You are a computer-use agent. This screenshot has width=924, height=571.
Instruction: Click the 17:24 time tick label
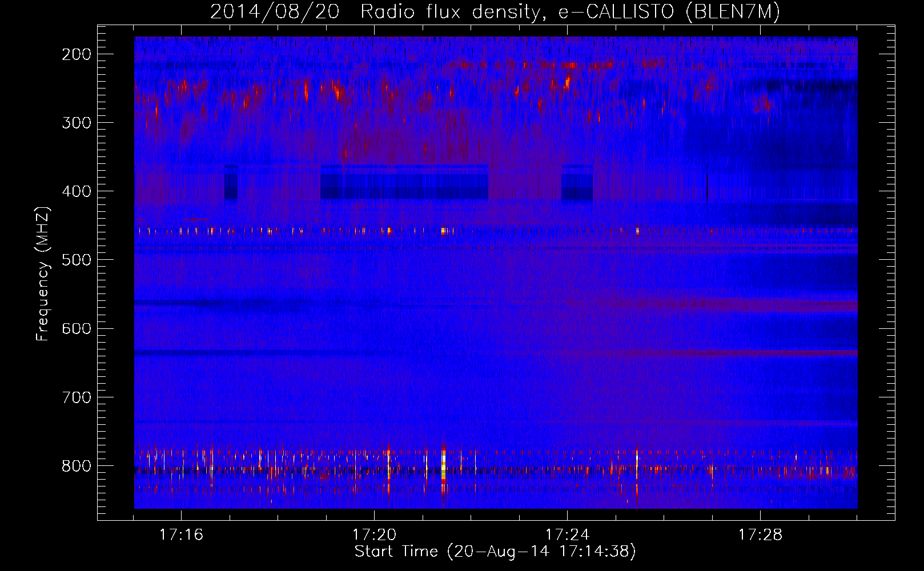tap(567, 535)
